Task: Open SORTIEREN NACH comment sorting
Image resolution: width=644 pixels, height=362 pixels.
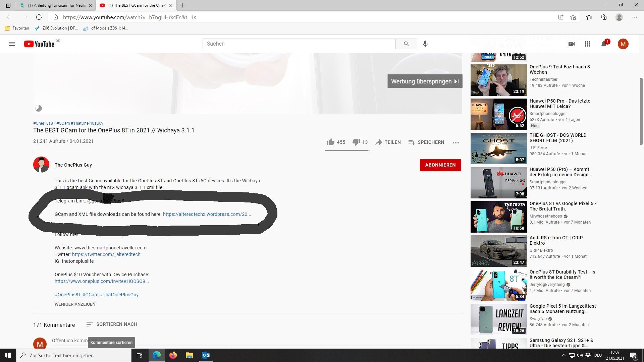Action: coord(112,324)
